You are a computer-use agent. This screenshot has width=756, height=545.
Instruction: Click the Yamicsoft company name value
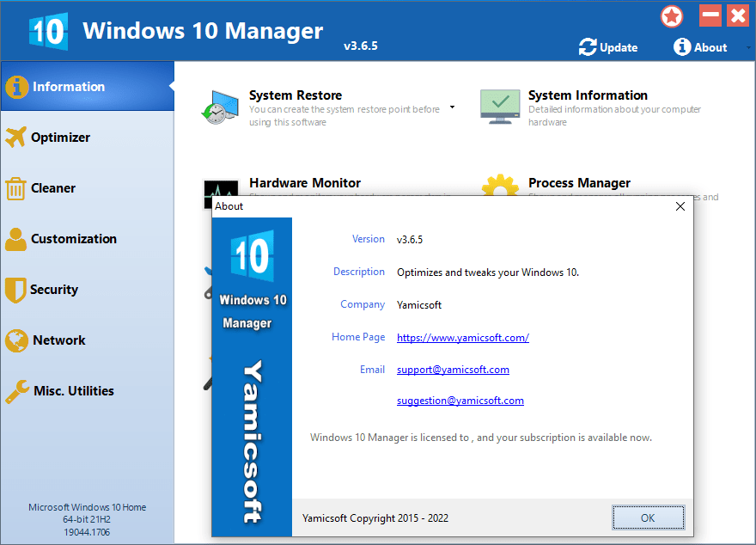tap(419, 305)
